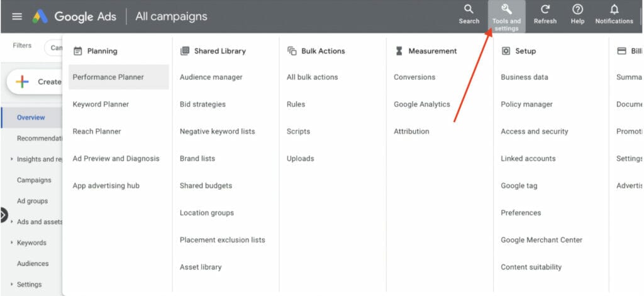The height and width of the screenshot is (296, 644).
Task: Open the Help question mark icon
Action: tap(577, 9)
